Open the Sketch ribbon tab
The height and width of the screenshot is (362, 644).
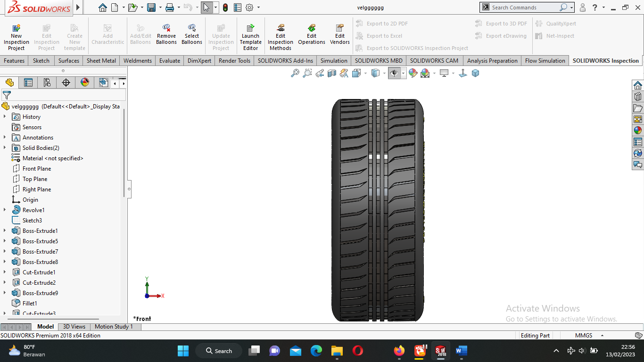click(41, 61)
